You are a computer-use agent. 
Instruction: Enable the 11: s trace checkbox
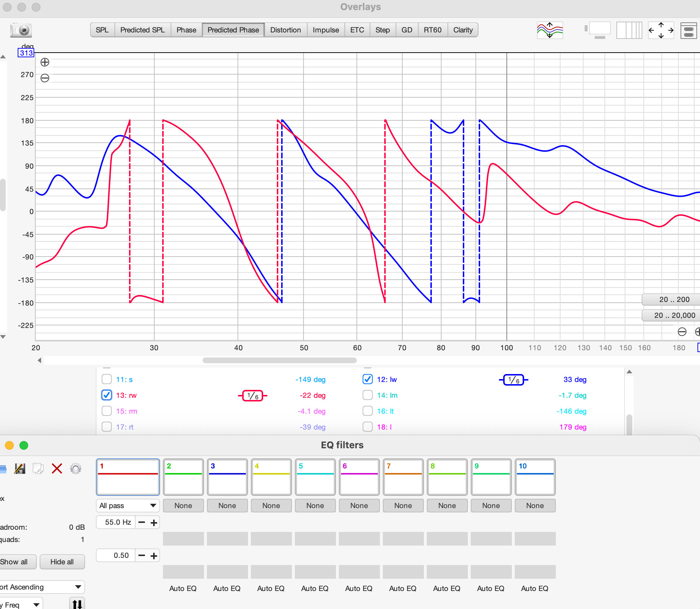point(107,379)
